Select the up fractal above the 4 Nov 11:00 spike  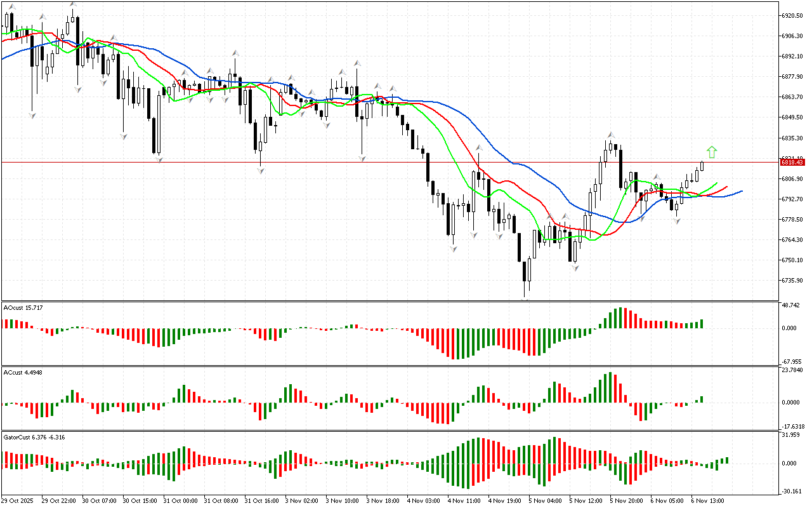(x=479, y=148)
